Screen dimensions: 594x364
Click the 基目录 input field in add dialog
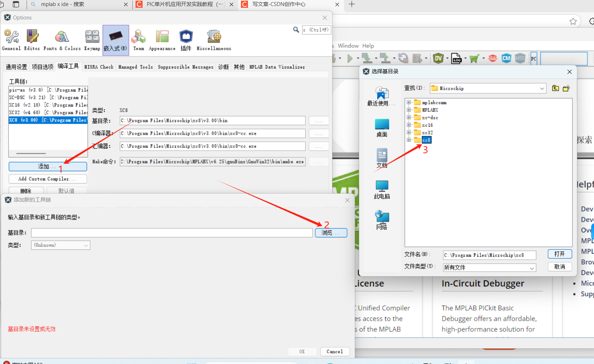(x=172, y=233)
